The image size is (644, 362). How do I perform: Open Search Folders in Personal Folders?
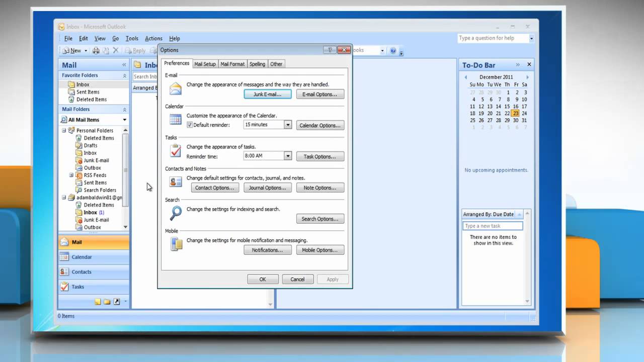(x=100, y=190)
